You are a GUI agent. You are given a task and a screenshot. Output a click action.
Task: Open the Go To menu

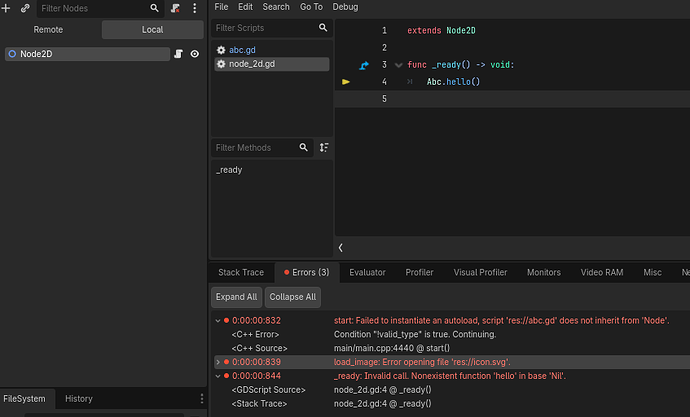tap(311, 7)
